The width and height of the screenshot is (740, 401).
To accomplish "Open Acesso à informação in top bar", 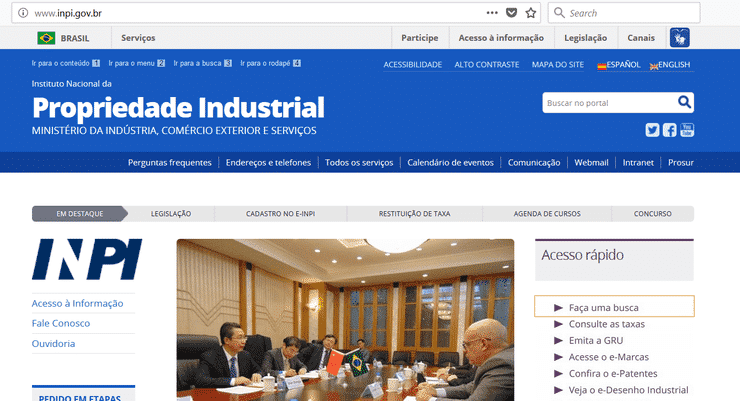I will click(x=501, y=38).
